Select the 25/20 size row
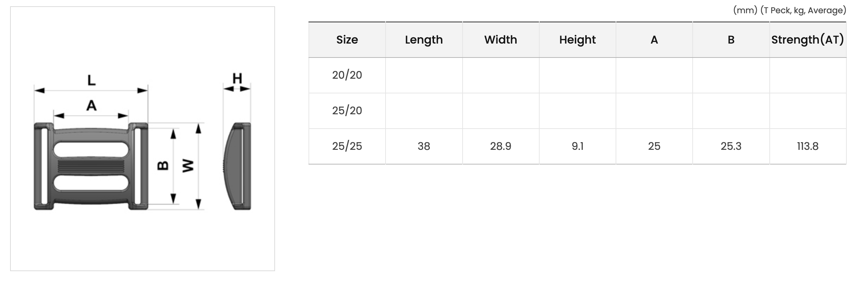This screenshot has width=868, height=283. point(577,111)
